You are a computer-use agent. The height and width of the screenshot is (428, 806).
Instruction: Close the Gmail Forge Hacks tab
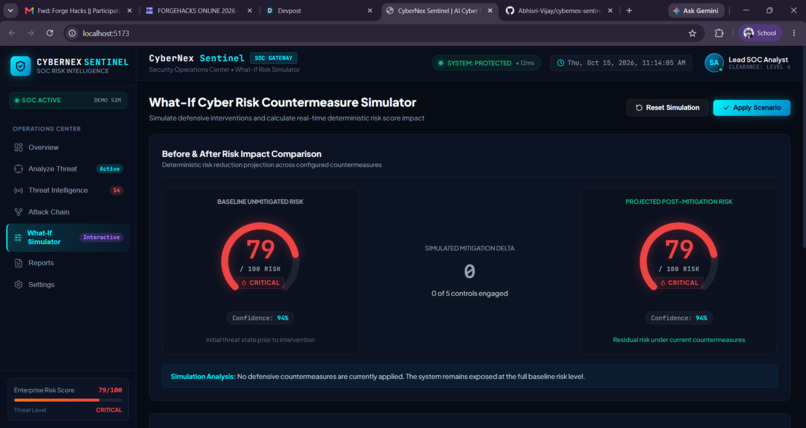[129, 11]
